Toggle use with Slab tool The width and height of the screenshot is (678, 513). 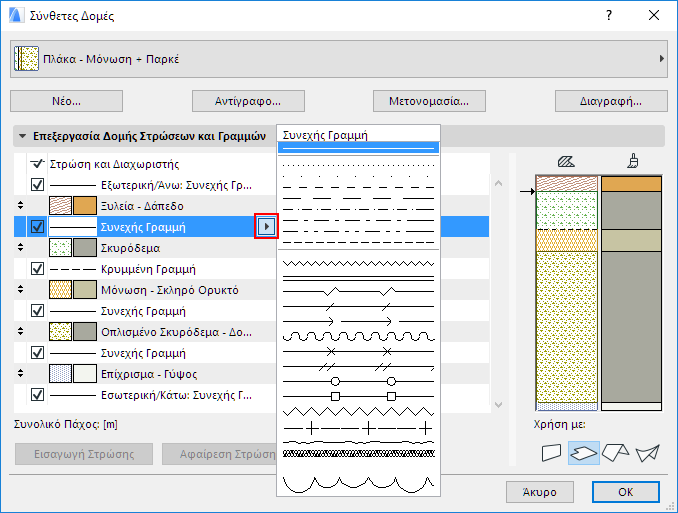click(x=584, y=453)
